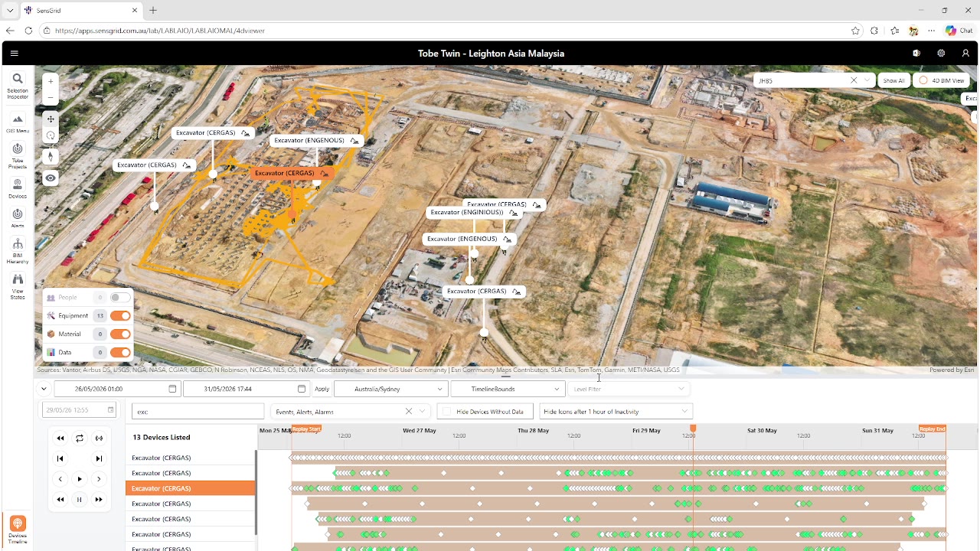
Task: Reload the browser page
Action: point(28,31)
